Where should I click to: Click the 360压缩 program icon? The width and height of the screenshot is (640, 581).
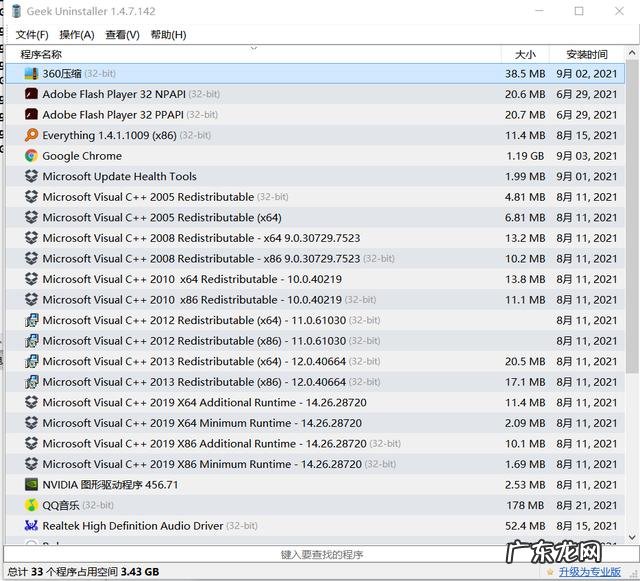[32, 74]
